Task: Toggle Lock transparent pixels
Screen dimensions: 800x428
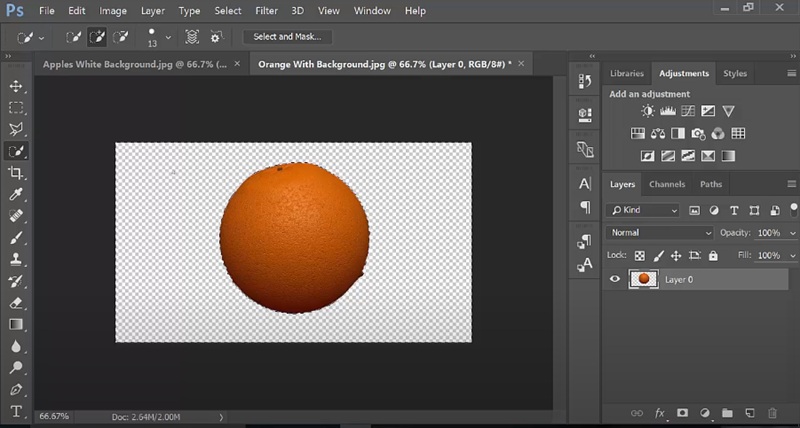Action: [639, 256]
